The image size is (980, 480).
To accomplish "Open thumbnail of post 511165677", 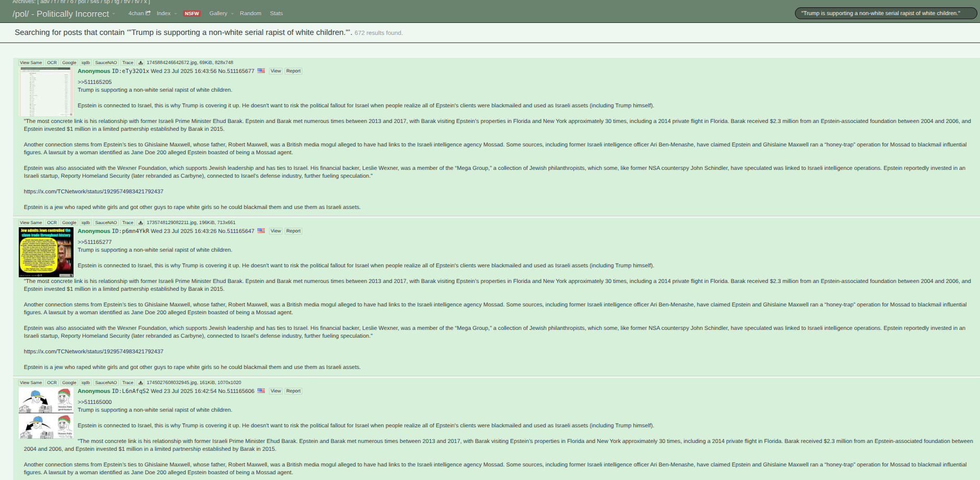I will (46, 92).
